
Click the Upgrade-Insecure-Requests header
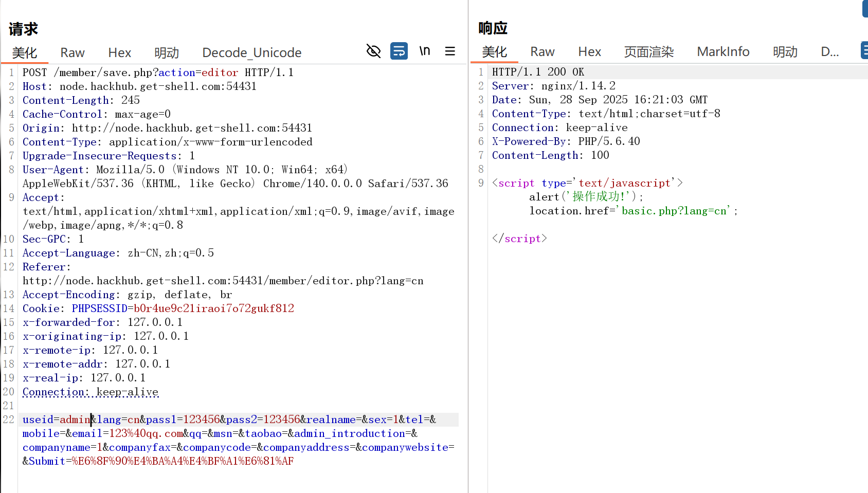point(109,156)
